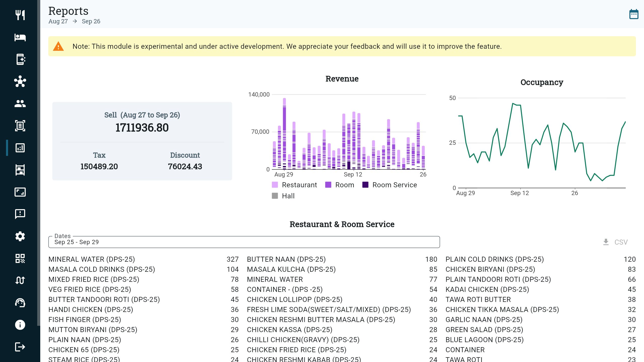Click the Hall legend gray swatch
Screen dimensions: 644x362
tap(275, 196)
